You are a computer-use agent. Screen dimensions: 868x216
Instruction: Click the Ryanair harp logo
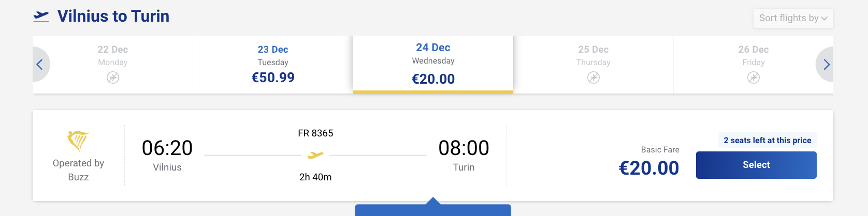[x=78, y=141]
